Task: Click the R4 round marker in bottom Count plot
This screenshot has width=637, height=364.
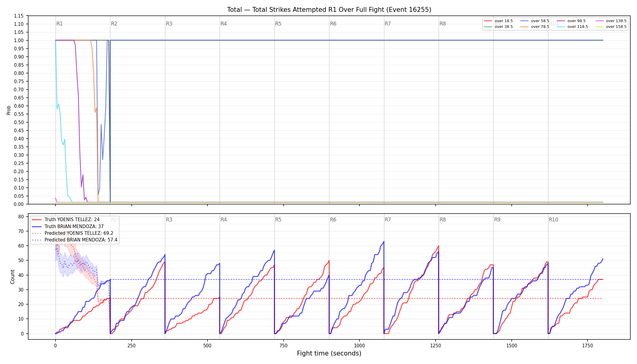Action: [224, 220]
